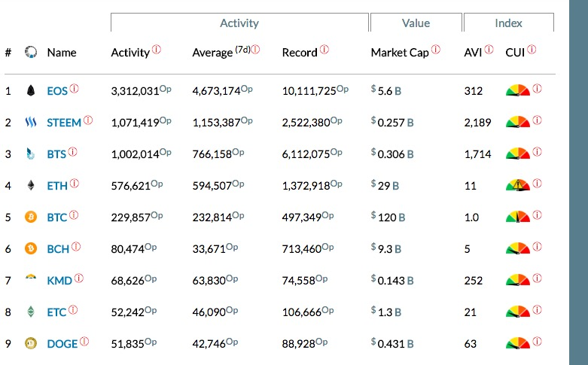Image resolution: width=588 pixels, height=365 pixels.
Task: Open the STEEM coin link
Action: click(x=64, y=123)
